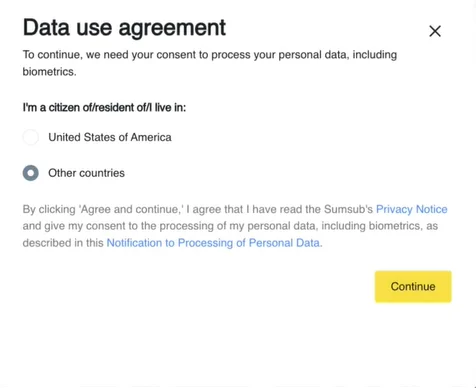Select the United States of America radio button
The height and width of the screenshot is (388, 476).
tap(31, 137)
